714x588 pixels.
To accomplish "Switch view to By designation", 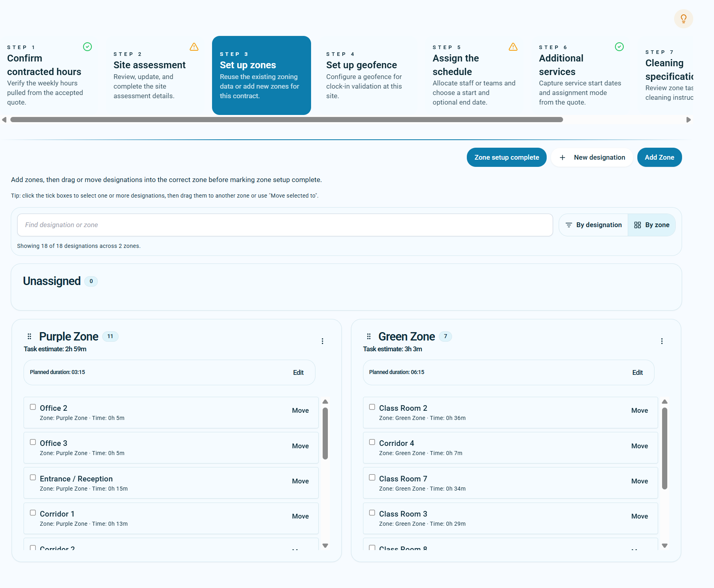I will 593,225.
